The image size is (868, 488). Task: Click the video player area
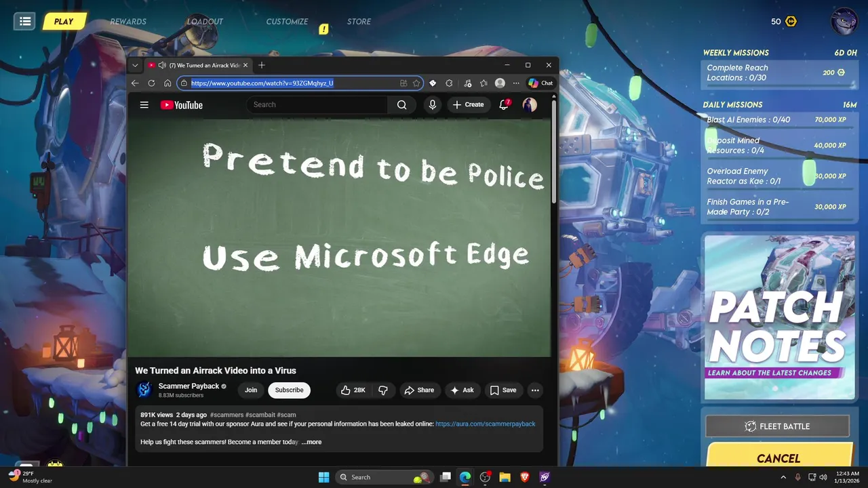point(340,238)
